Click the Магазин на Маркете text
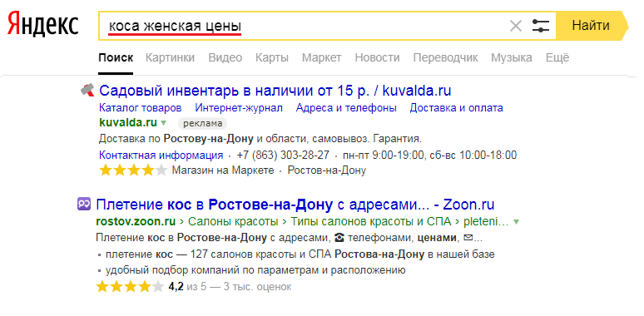 point(223,170)
